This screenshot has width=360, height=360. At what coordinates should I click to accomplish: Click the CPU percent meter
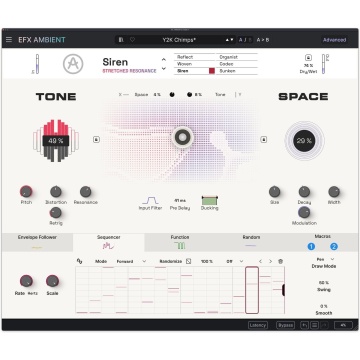click(343, 325)
